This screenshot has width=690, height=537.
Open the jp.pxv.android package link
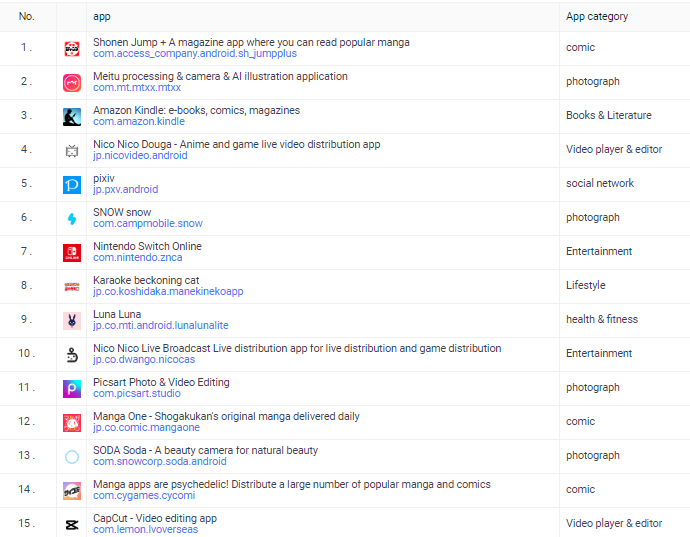(125, 190)
